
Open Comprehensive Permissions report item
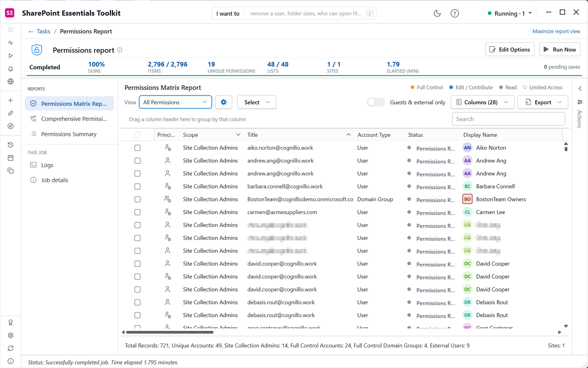[x=69, y=119]
